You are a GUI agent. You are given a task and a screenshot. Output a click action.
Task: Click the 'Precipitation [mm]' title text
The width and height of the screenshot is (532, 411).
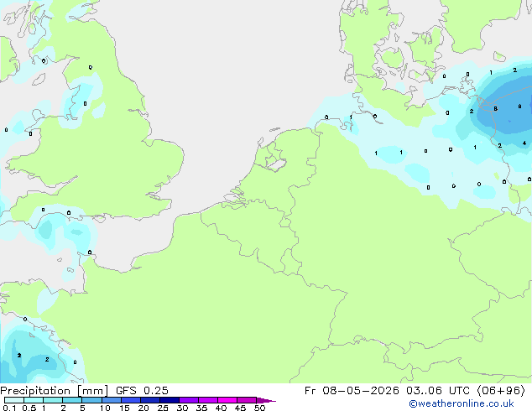point(54,391)
